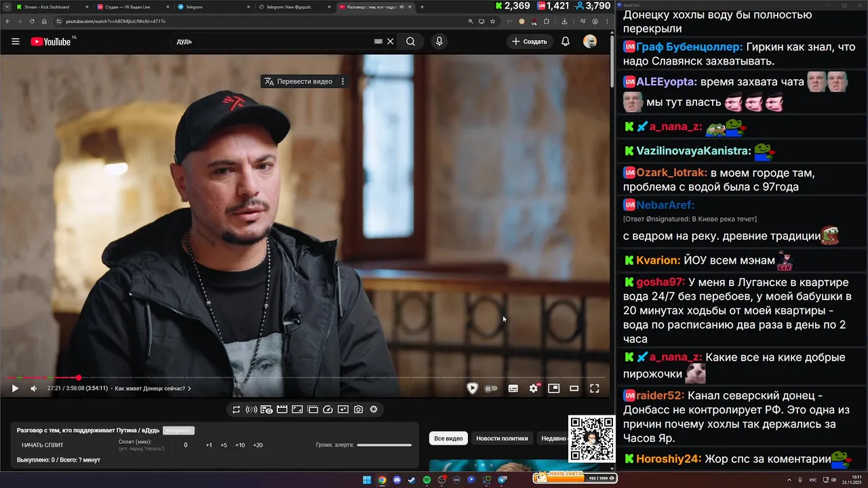Open browser extensions puzzle icon
Viewport: 868px width, 488px height.
(547, 21)
